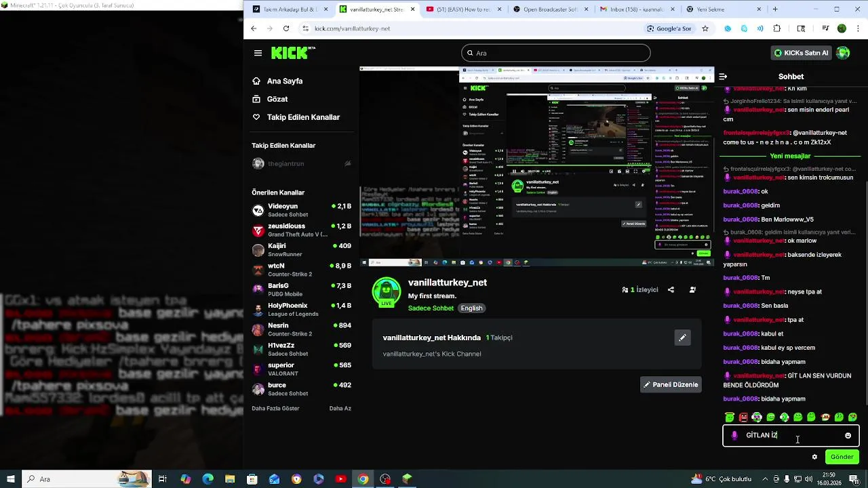
Task: View the 1 İzleyici viewer count
Action: (640, 289)
